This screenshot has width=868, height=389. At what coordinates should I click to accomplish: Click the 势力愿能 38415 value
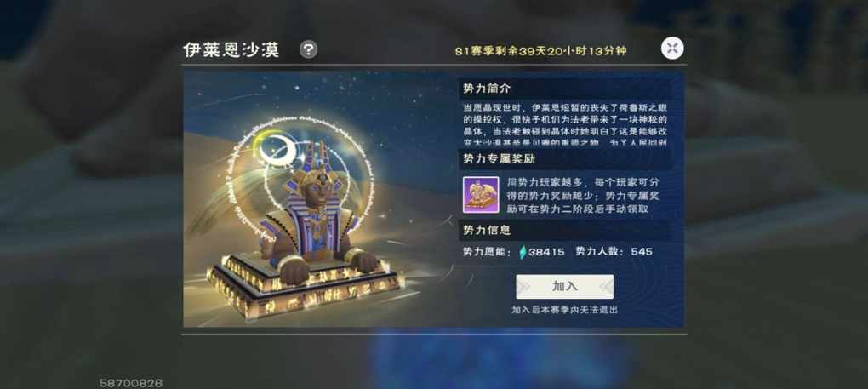[514, 252]
